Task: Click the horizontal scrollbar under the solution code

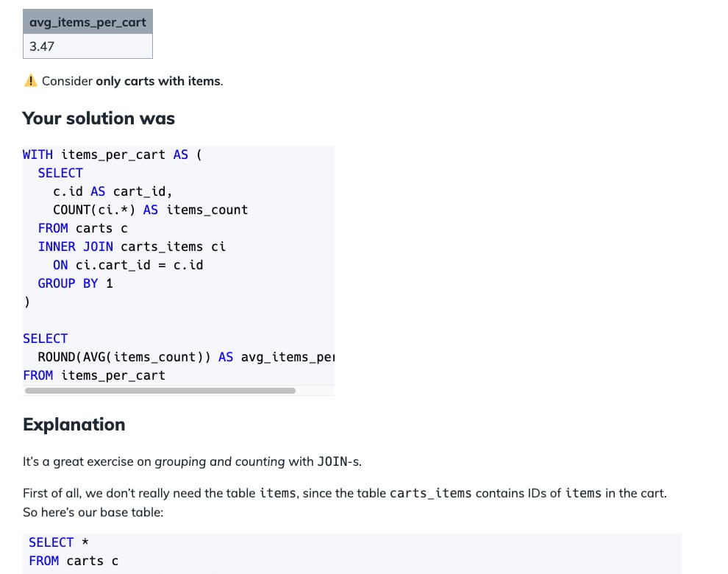Action: (x=160, y=391)
